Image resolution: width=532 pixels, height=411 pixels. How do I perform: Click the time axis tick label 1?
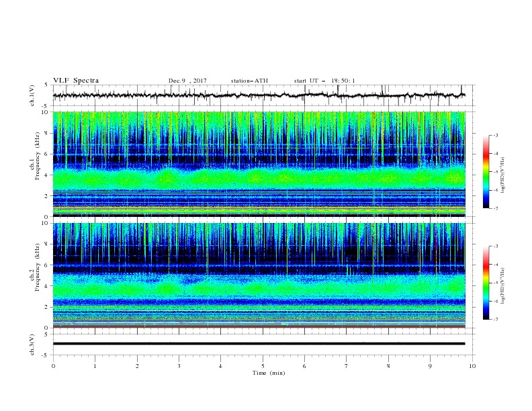click(x=95, y=366)
